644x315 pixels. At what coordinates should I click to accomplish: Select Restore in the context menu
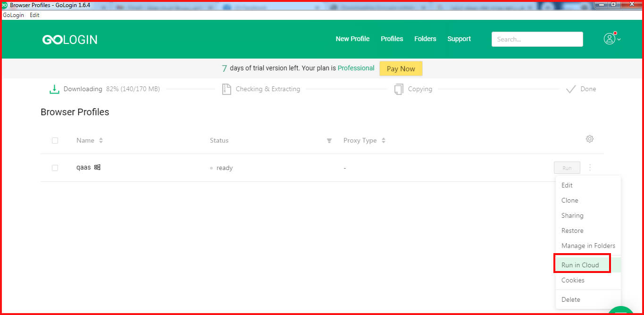coord(588,230)
